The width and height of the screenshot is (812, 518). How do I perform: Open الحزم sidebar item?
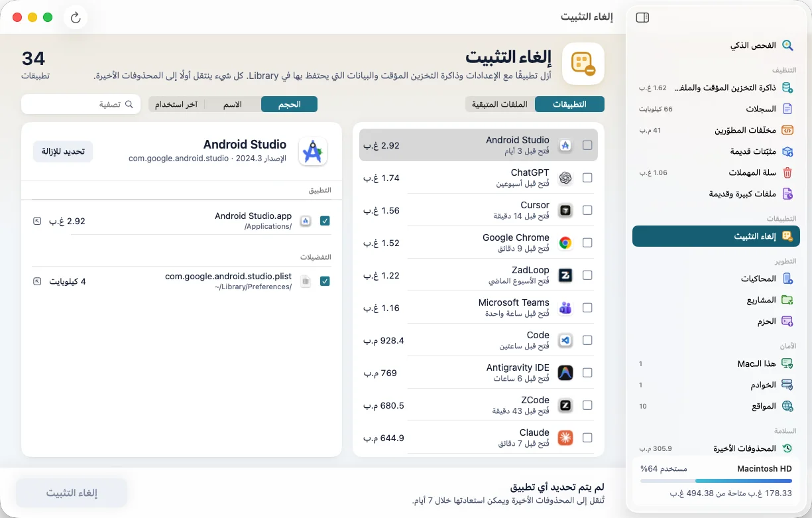point(716,321)
